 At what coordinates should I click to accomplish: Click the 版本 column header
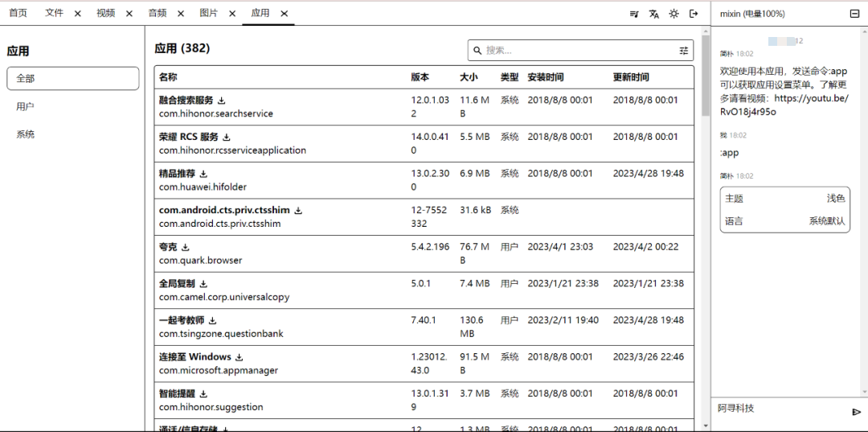tap(420, 77)
